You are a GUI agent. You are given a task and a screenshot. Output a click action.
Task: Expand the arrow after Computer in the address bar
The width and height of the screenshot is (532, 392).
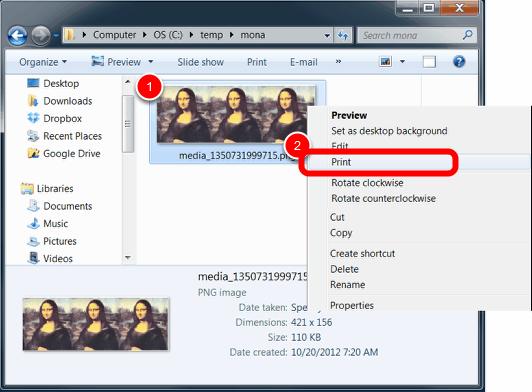[x=145, y=35]
